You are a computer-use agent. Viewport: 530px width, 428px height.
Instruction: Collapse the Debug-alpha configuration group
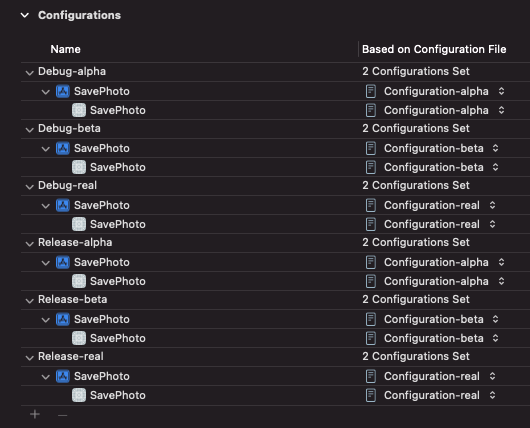click(30, 72)
